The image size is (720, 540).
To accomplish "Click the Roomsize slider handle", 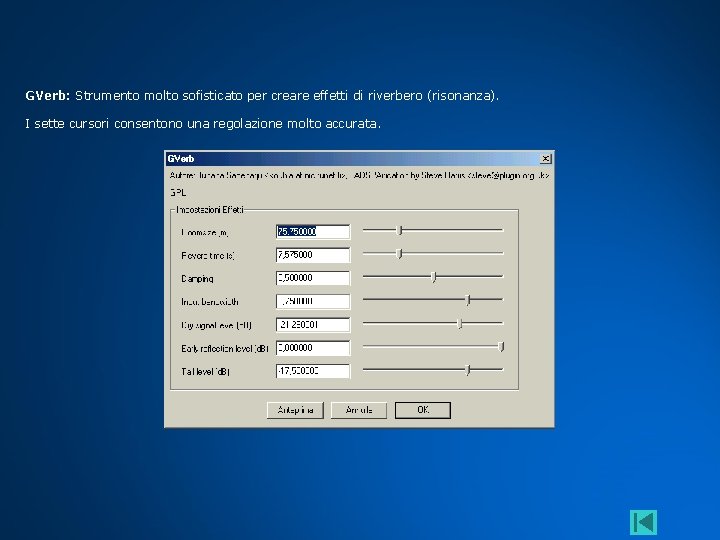I will click(x=399, y=230).
